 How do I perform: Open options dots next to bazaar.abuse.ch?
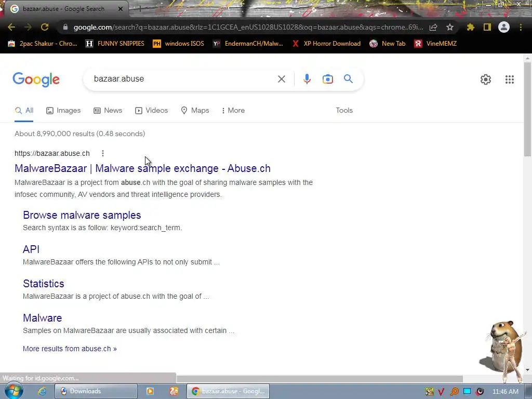[103, 153]
